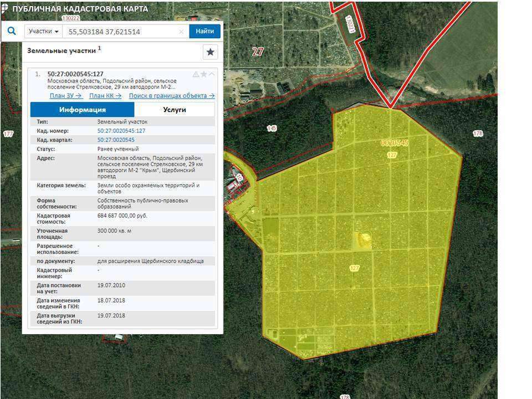
Task: Click the Земельные участки results header
Action: click(62, 50)
